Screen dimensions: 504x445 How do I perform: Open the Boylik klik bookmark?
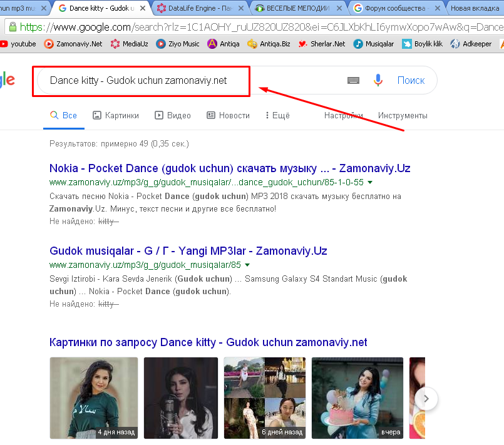pyautogui.click(x=423, y=44)
